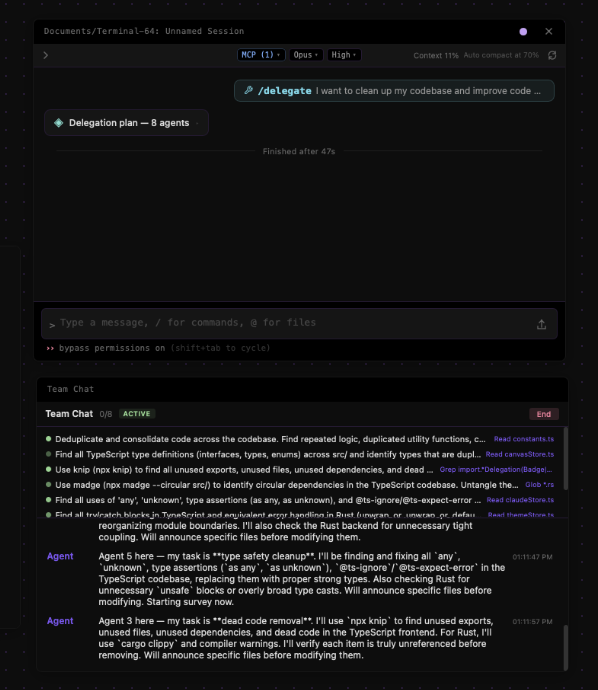Expand the Delegation plan — 8 agents card

[126, 123]
